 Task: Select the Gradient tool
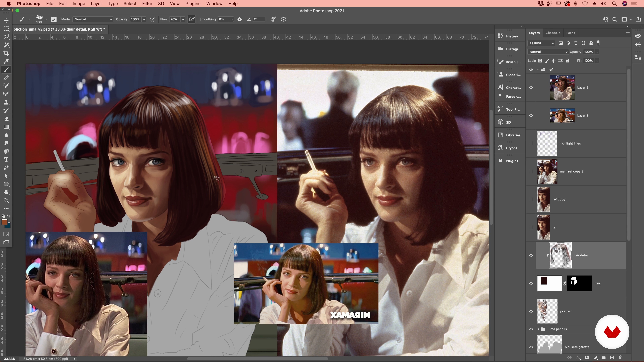(x=6, y=127)
